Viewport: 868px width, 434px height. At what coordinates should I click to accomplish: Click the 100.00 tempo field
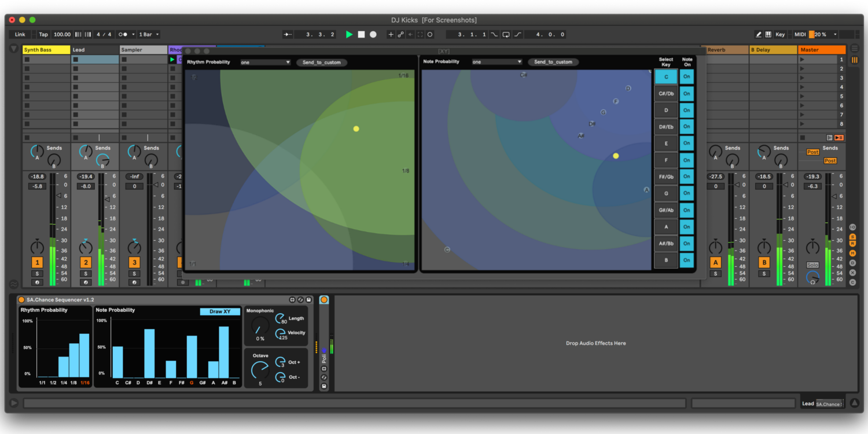point(62,35)
